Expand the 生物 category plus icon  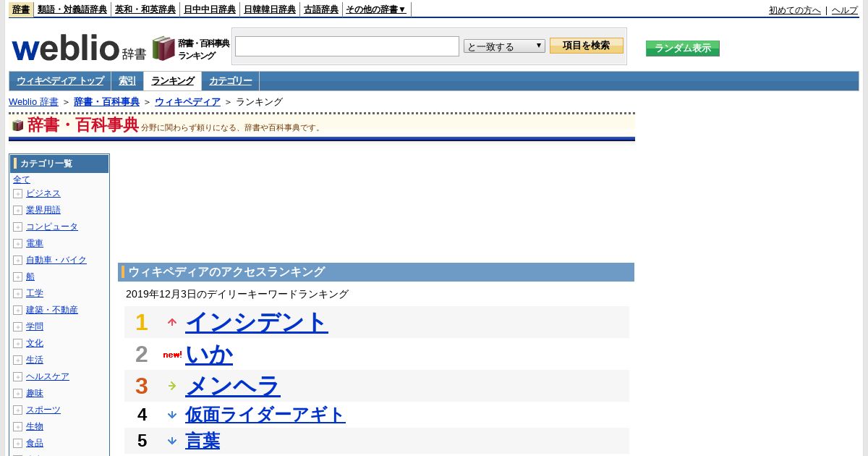(17, 427)
